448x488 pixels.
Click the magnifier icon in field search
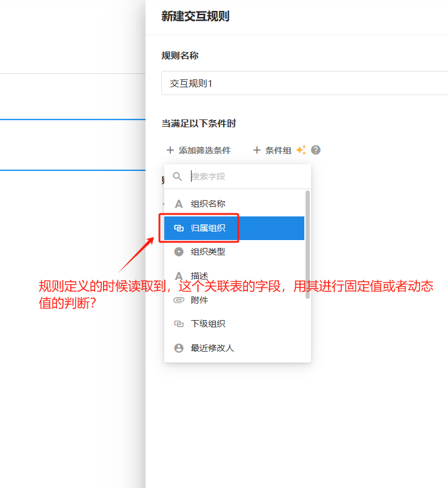(x=178, y=176)
